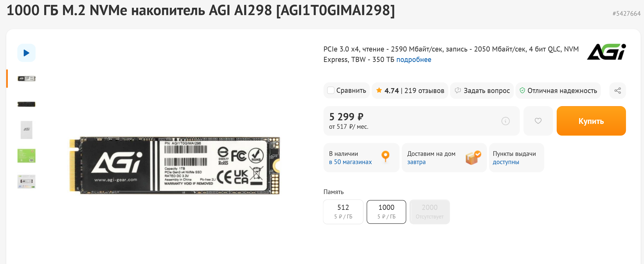Click the unavailable 2000 GB option
This screenshot has height=264, width=644.
tap(429, 211)
